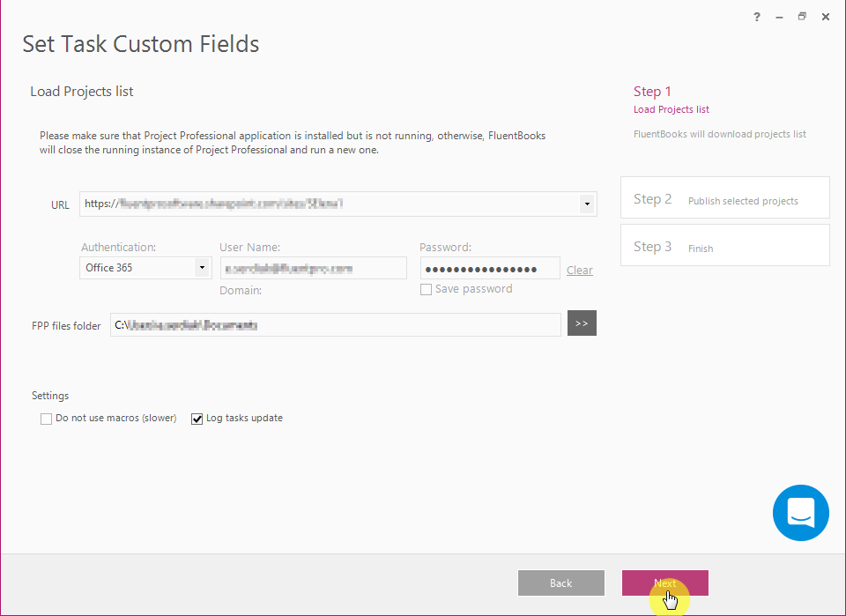Screen dimensions: 846x616
Task: Minimize the Set Task Custom Fields window
Action: coord(779,18)
